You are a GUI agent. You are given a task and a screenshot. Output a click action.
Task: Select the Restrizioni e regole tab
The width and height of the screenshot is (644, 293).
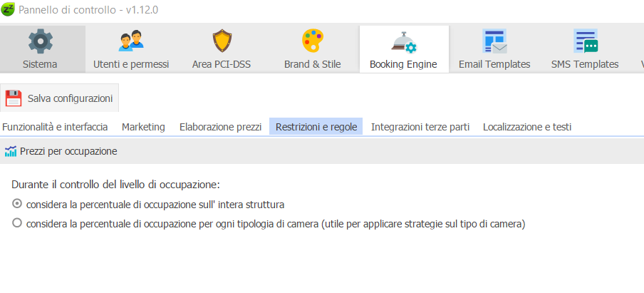(x=316, y=127)
